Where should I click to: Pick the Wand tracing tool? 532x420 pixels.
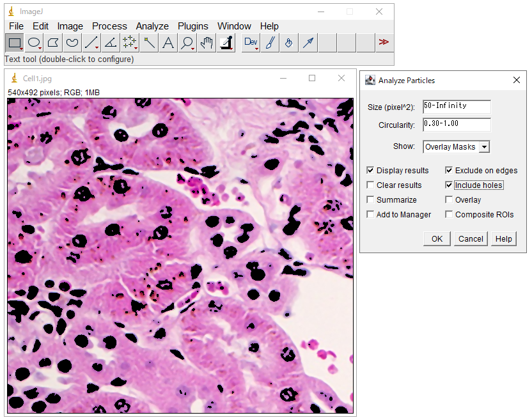coord(149,43)
